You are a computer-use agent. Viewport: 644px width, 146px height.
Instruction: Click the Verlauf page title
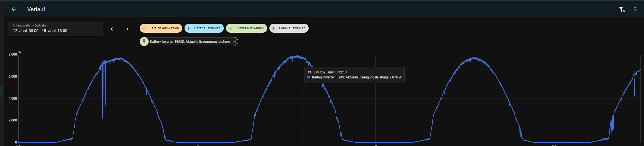pyautogui.click(x=36, y=9)
